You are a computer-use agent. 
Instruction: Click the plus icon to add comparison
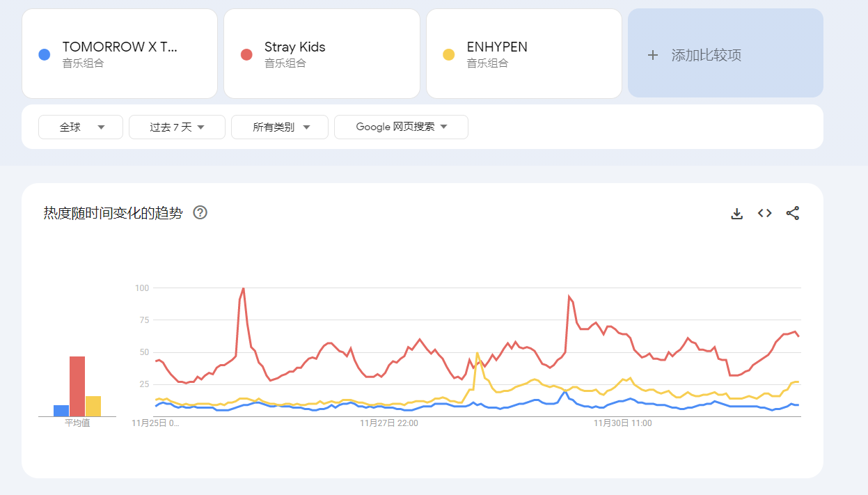pyautogui.click(x=652, y=55)
